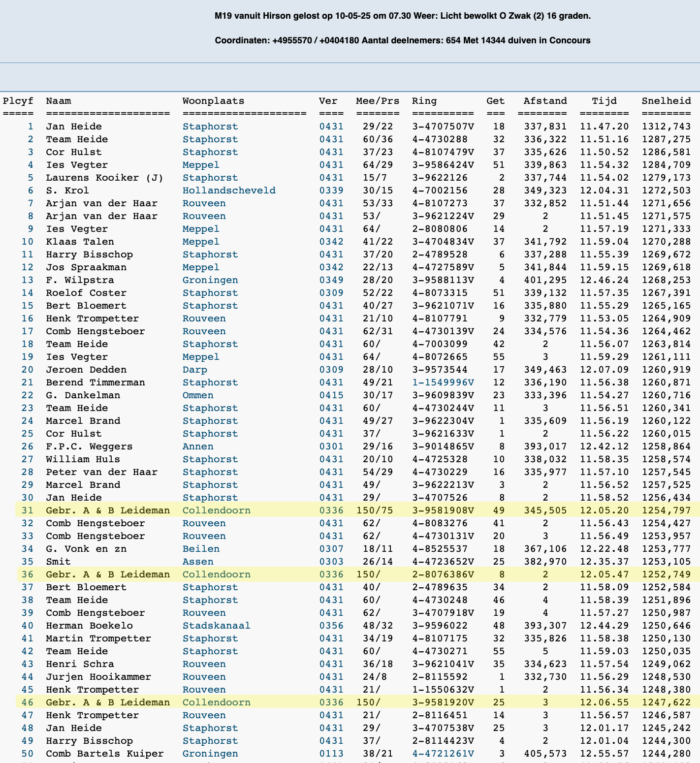This screenshot has height=763, width=700.
Task: Select the Woonplaats column header
Action: point(214,101)
